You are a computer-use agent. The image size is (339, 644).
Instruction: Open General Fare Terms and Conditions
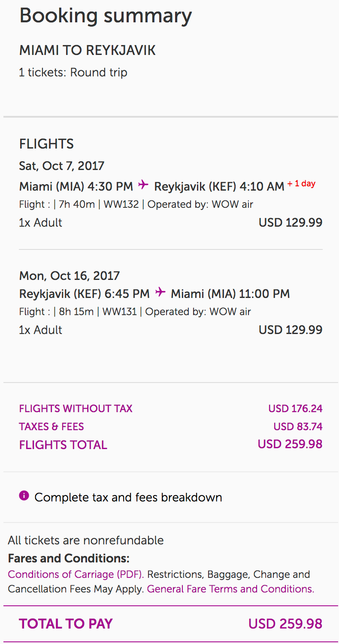click(x=230, y=589)
